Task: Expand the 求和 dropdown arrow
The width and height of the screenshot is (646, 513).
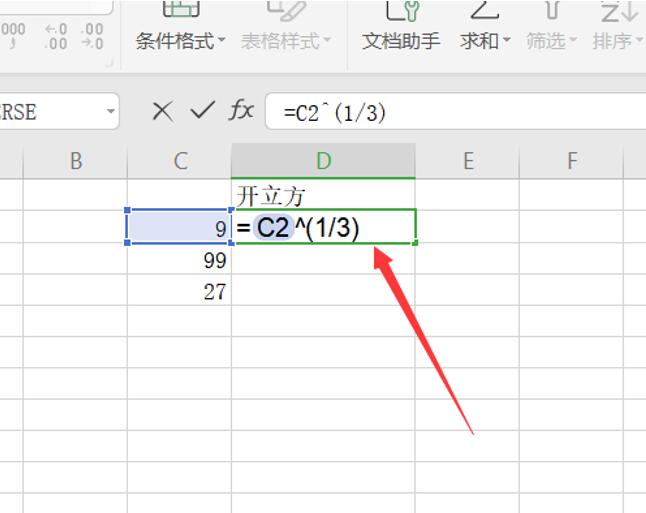Action: point(506,40)
